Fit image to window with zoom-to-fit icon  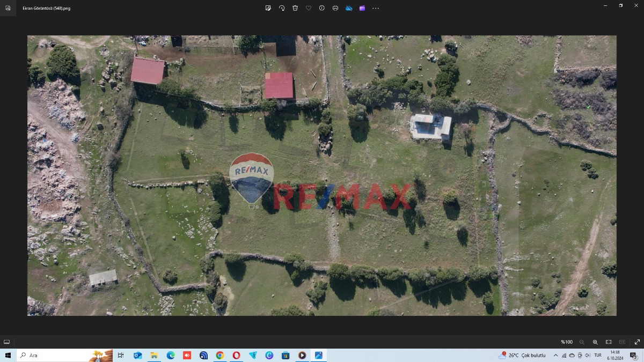click(609, 342)
